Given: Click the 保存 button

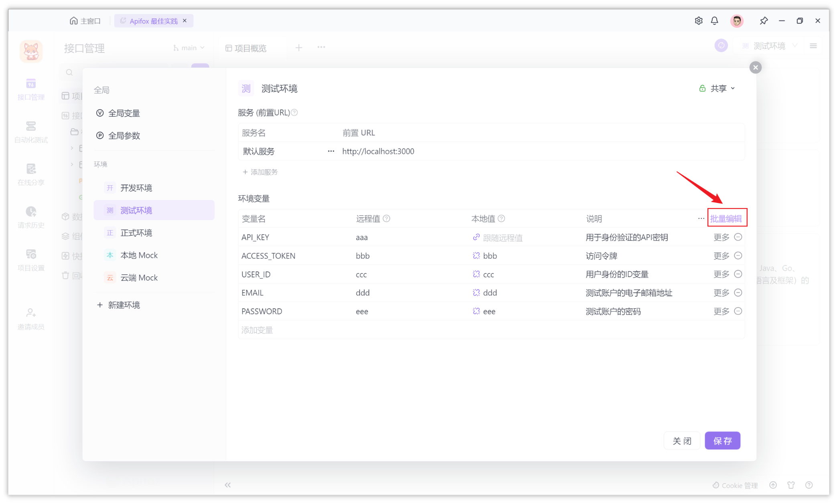Looking at the screenshot, I should click(723, 441).
